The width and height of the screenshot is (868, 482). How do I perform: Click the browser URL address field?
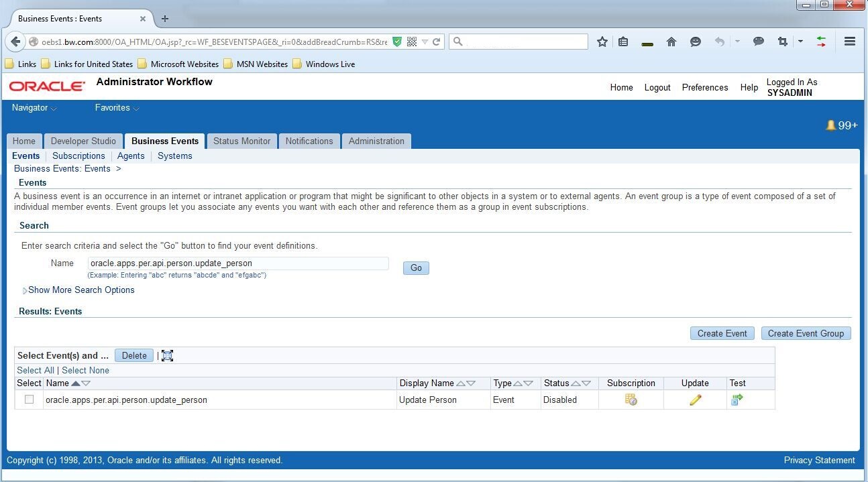215,42
